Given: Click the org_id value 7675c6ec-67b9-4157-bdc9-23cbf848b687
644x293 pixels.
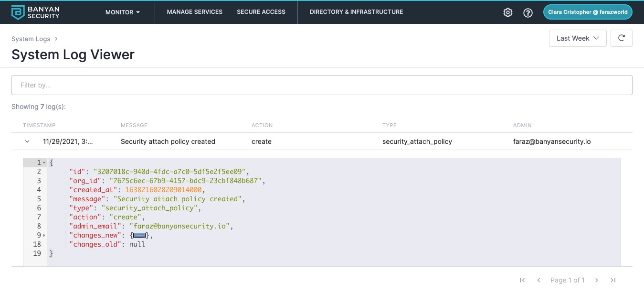Looking at the screenshot, I should [185, 181].
